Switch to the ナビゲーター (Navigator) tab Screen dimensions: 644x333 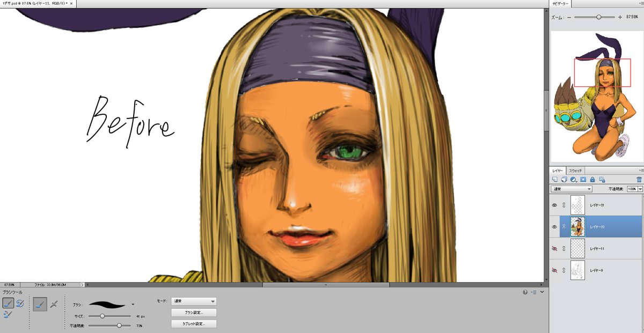click(561, 4)
